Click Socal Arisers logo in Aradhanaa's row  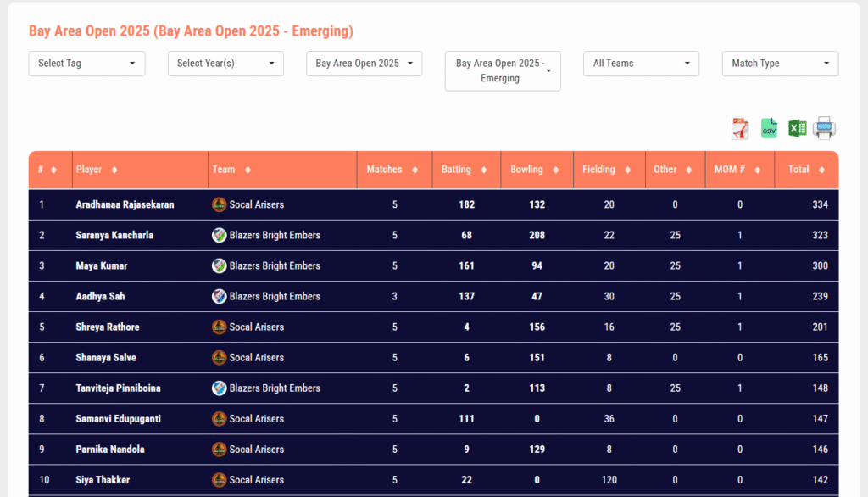click(219, 204)
